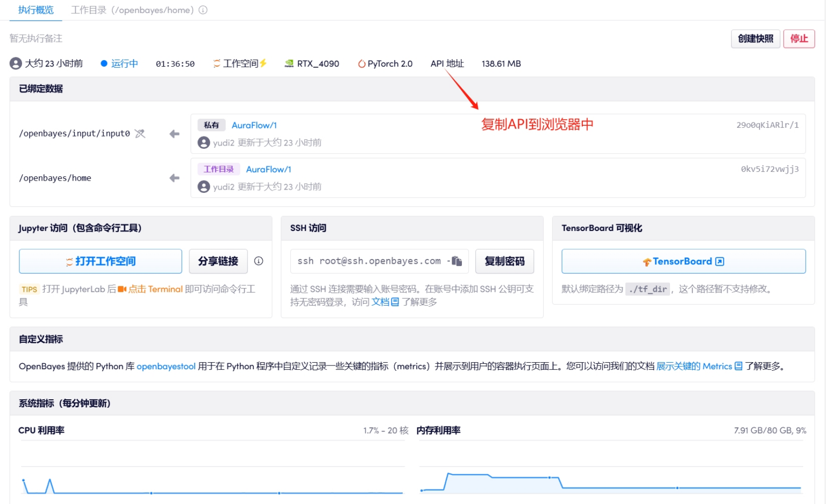Image resolution: width=826 pixels, height=504 pixels.
Task: Launch TensorBoard visualization
Action: 683,261
